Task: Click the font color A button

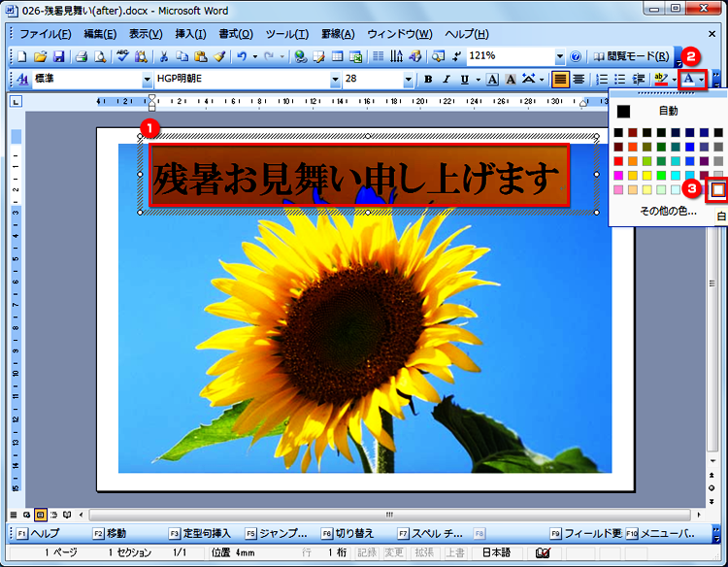Action: pos(688,80)
